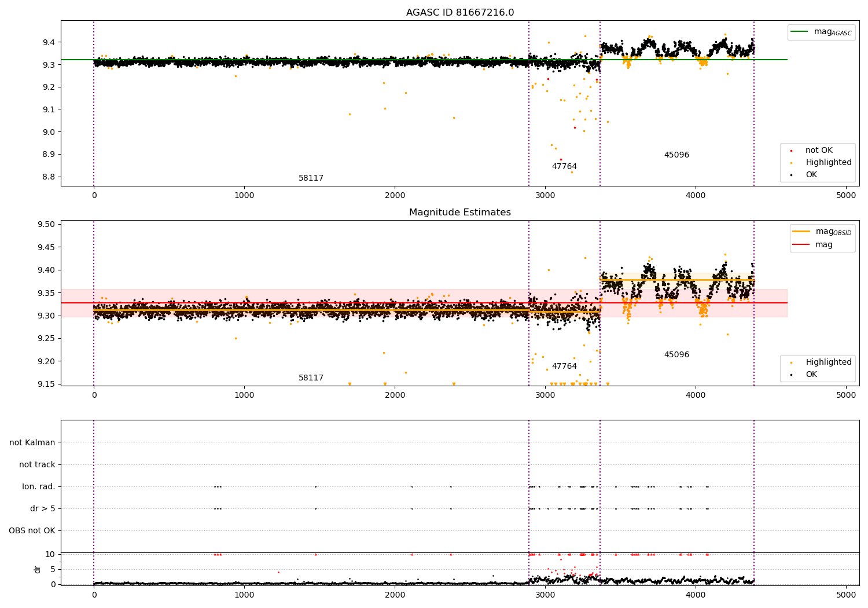Click annotation "47764" in the AGASC ID plot
868x608 pixels.
point(564,167)
